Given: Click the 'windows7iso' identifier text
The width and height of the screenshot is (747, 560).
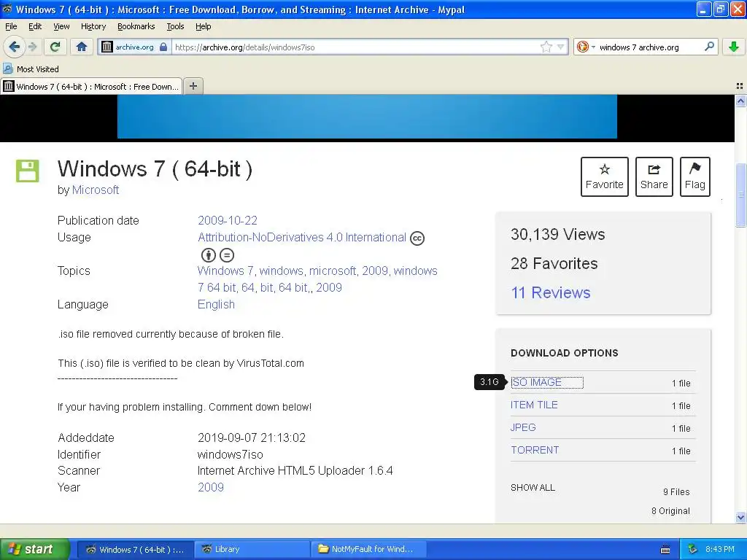Looking at the screenshot, I should click(230, 454).
